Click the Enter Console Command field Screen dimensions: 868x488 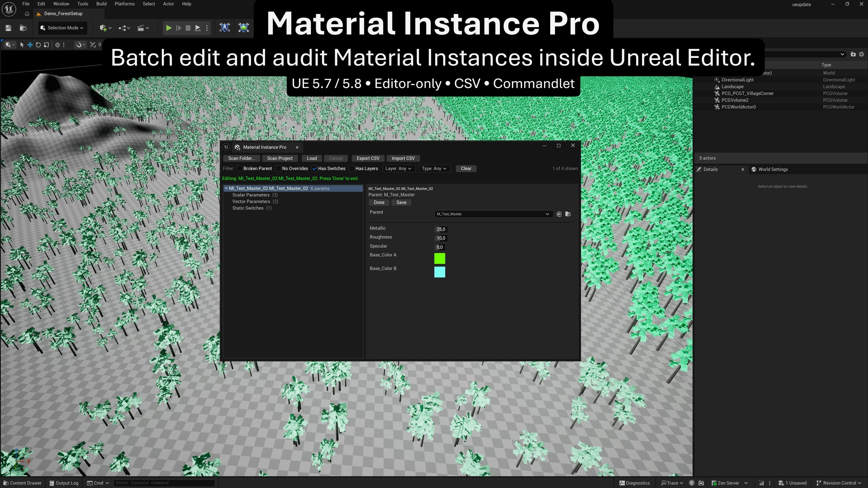point(164,483)
